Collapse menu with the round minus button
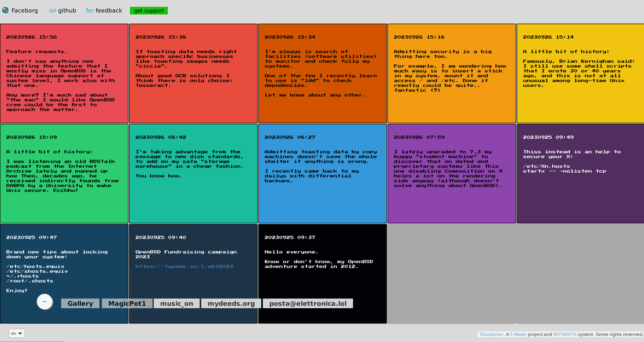 pyautogui.click(x=45, y=302)
